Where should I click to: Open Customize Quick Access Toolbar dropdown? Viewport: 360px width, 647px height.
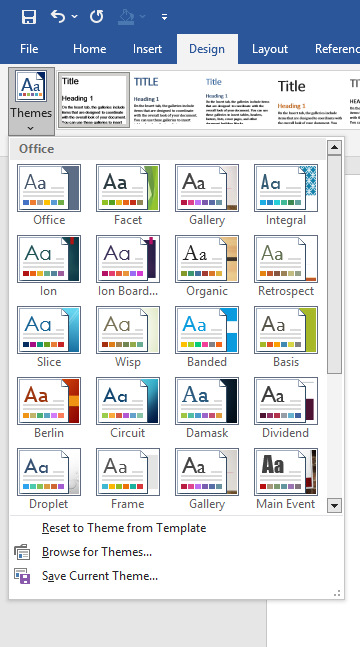click(x=164, y=17)
